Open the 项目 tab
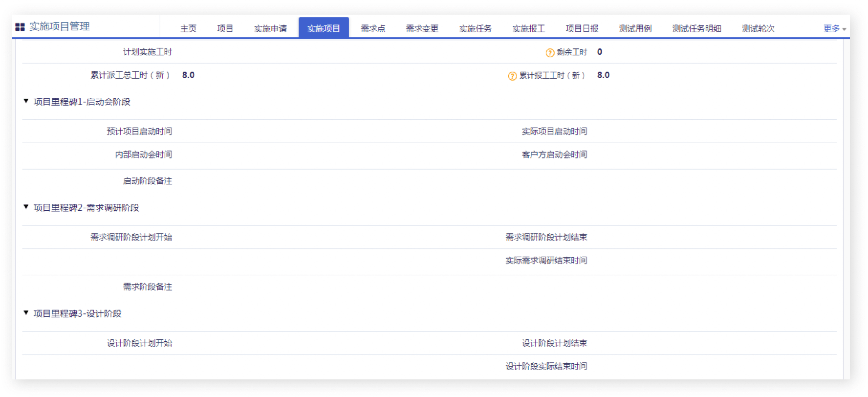Image resolution: width=868 pixels, height=397 pixels. click(225, 28)
